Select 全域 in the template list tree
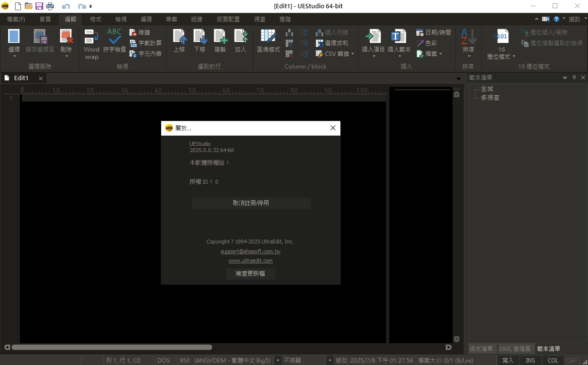588x365 pixels. [x=487, y=89]
